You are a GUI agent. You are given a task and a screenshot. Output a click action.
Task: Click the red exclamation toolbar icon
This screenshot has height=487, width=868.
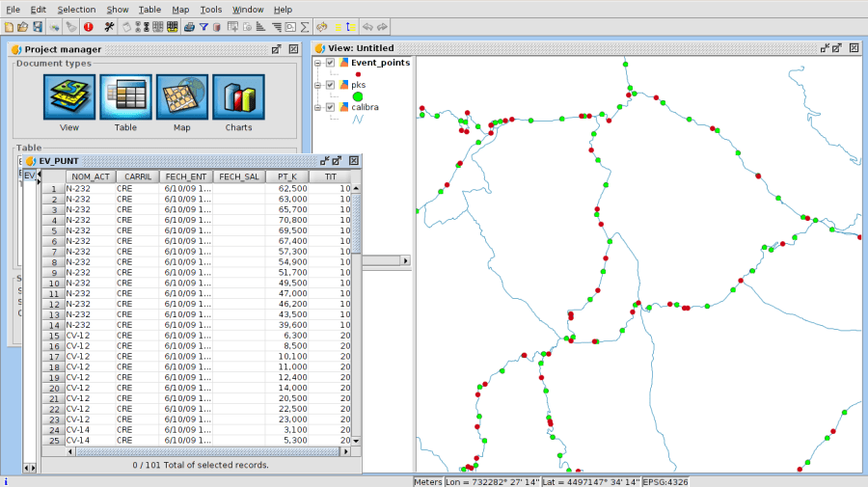point(88,27)
